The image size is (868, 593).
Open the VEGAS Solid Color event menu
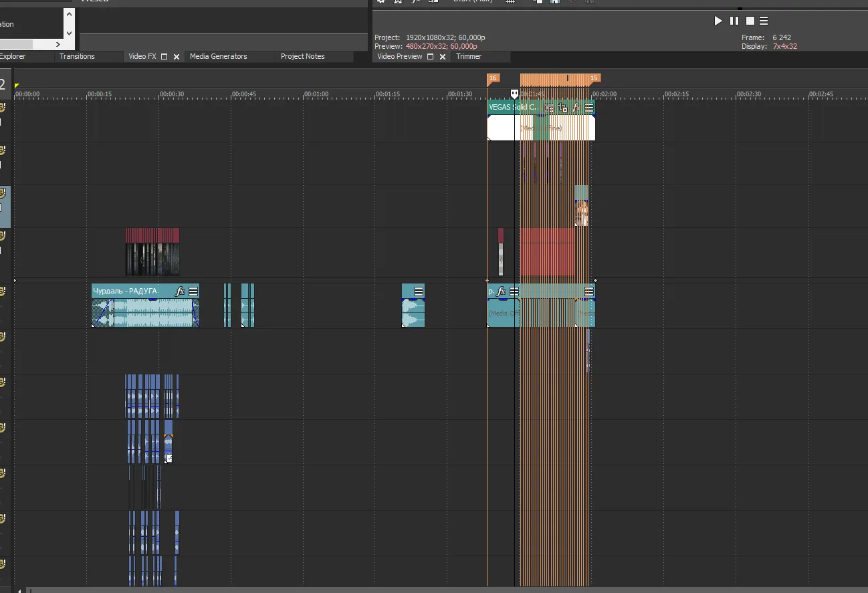click(x=589, y=107)
